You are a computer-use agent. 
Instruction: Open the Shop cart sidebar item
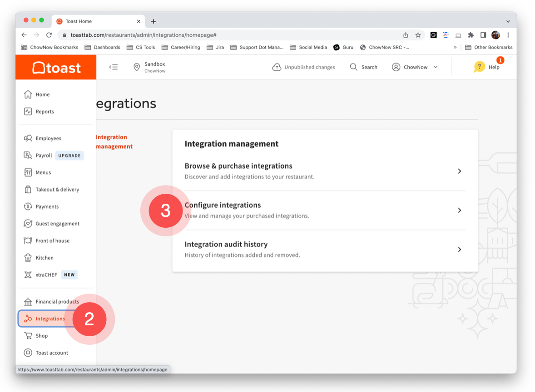point(41,336)
